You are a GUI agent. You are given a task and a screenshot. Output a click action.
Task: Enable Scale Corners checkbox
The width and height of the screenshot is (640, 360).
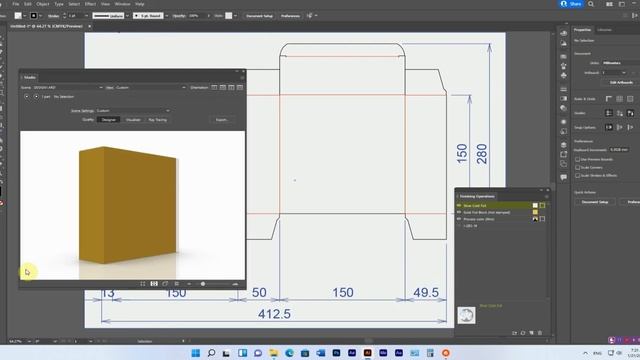pyautogui.click(x=578, y=167)
